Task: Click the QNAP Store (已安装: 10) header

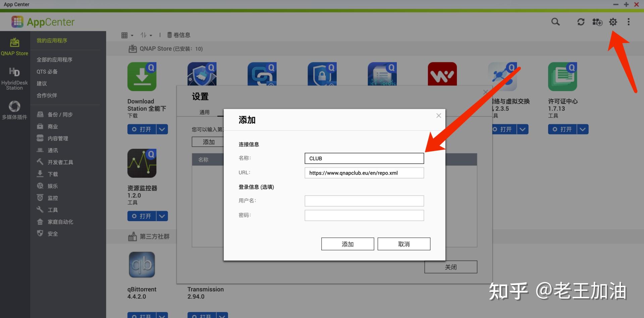Action: 166,49
